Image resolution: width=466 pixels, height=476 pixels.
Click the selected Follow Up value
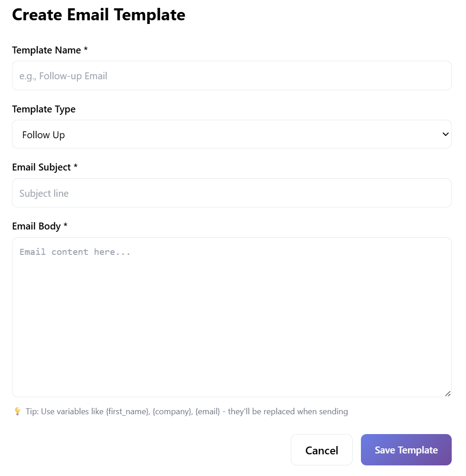pos(43,135)
